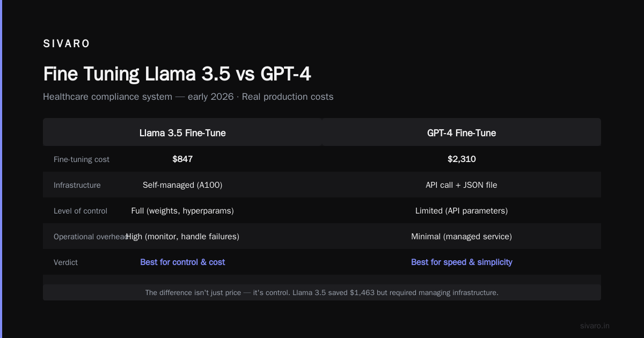Click High (monitor, handle failures) cell
Viewport: 644px width, 338px height.
182,237
